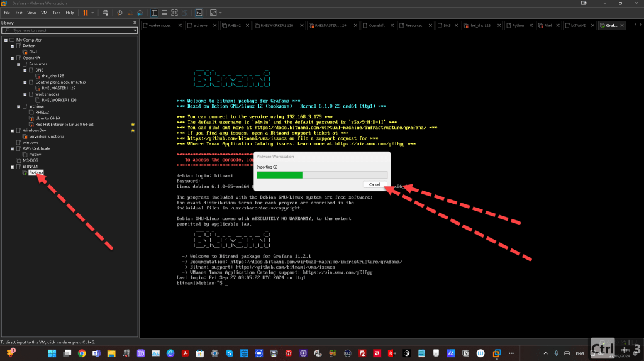Select msdev VM in library

[35, 155]
